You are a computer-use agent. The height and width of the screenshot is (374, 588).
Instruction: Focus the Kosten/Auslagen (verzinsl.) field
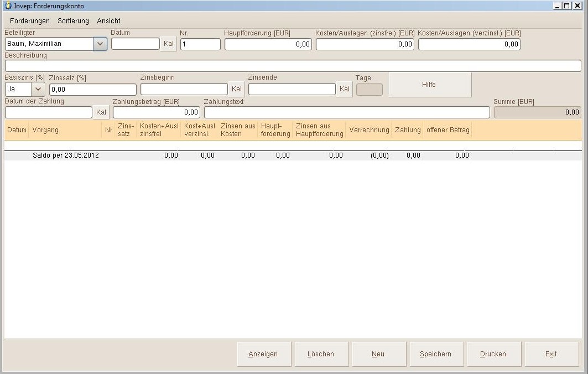[x=469, y=44]
